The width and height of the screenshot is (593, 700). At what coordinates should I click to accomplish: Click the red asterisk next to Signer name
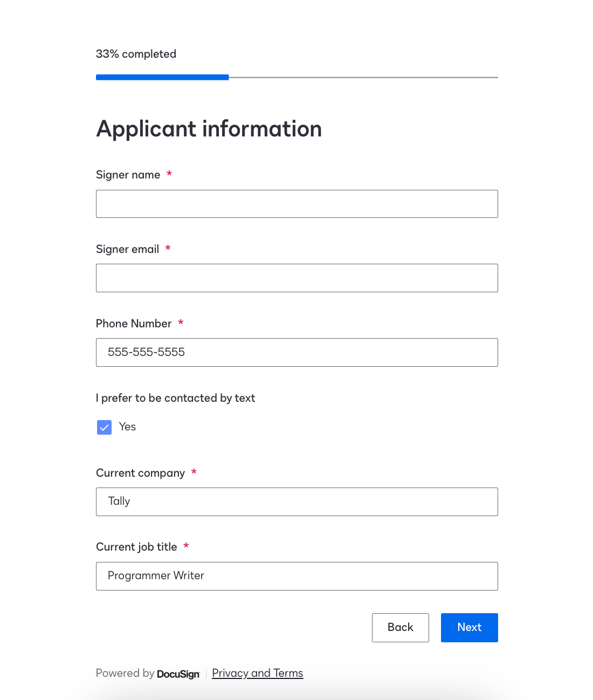[x=169, y=174]
